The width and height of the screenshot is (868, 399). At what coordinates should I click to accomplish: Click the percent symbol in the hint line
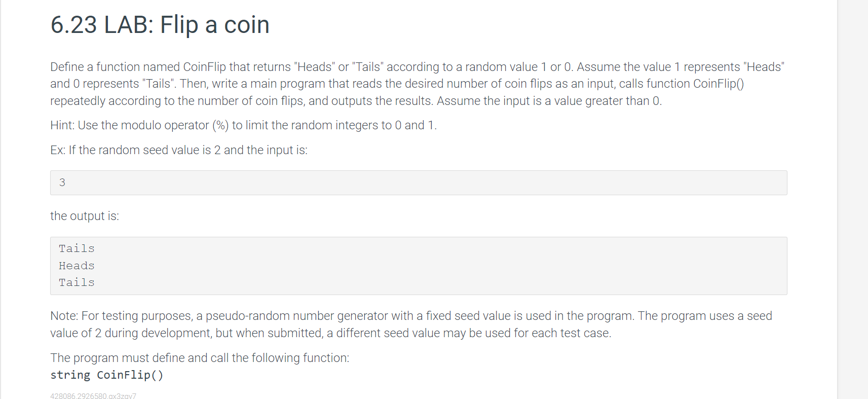pyautogui.click(x=220, y=126)
